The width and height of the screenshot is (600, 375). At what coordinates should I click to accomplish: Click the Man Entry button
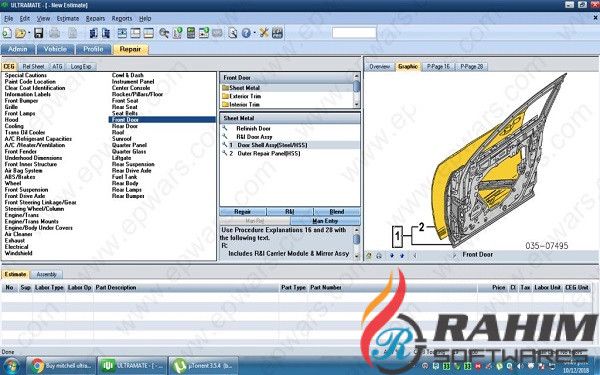tap(325, 221)
